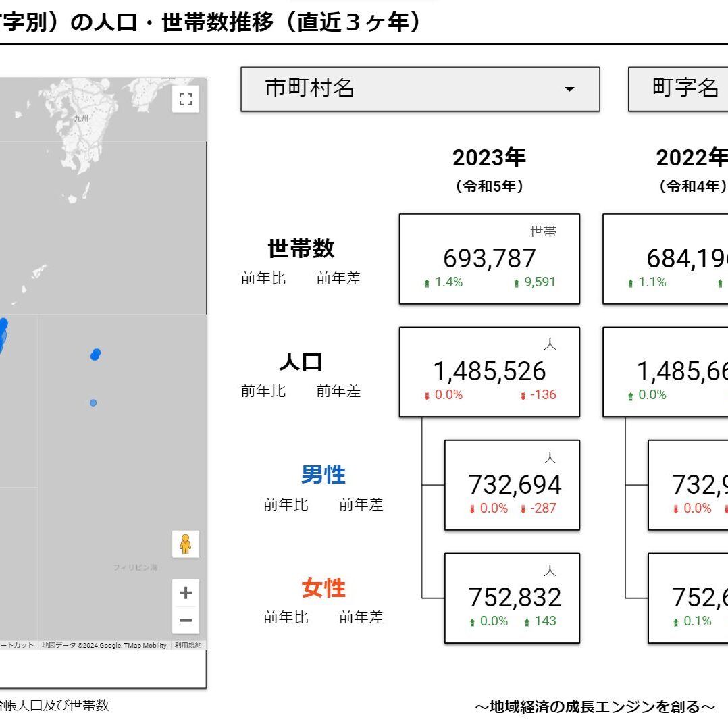Click the 2022 population scorecard
The image size is (728, 728).
665,371
